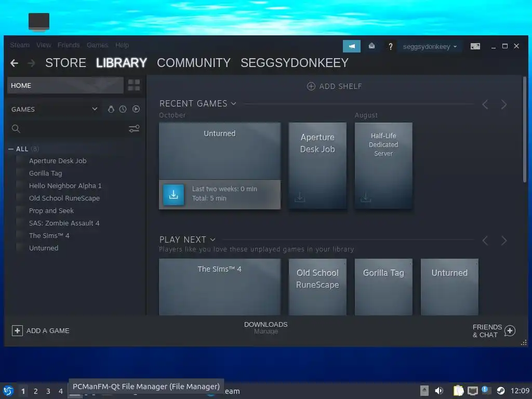Collapse the ALL games category
The image size is (532, 399).
(11, 149)
